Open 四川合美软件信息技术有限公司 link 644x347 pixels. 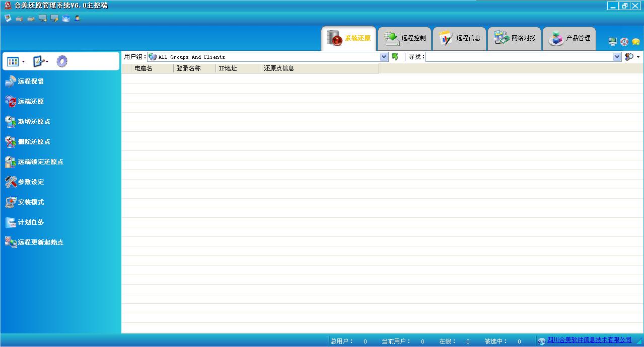coord(589,340)
